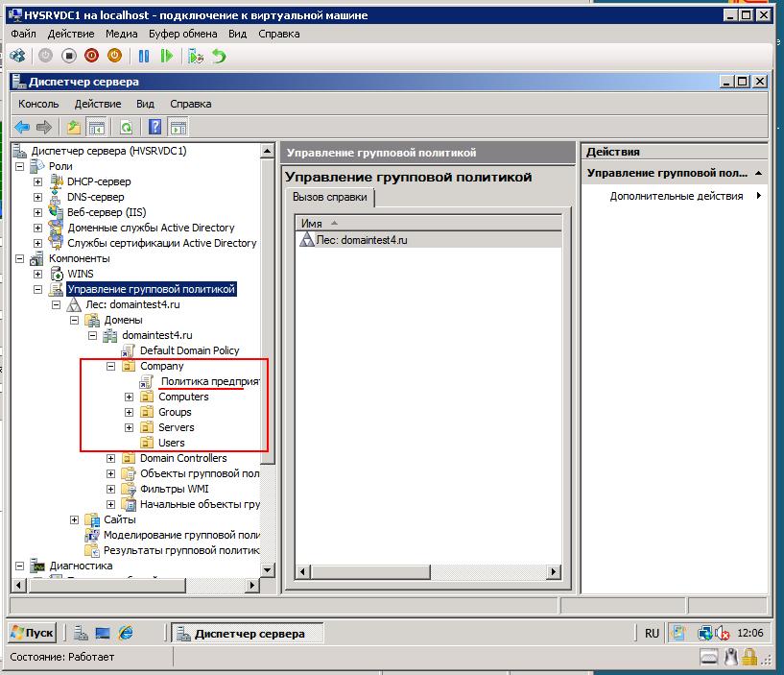The height and width of the screenshot is (675, 784).
Task: Collapse the Company organizational unit
Action: click(111, 366)
